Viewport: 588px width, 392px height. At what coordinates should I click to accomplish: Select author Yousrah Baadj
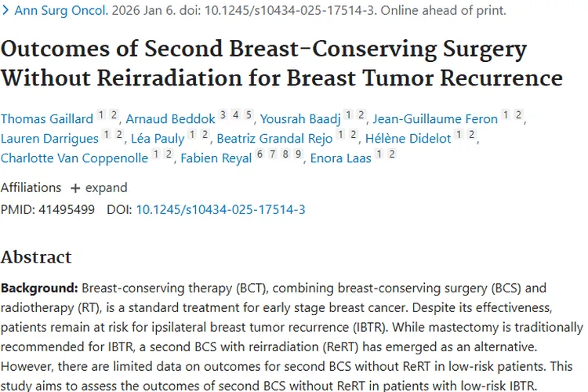click(x=301, y=119)
